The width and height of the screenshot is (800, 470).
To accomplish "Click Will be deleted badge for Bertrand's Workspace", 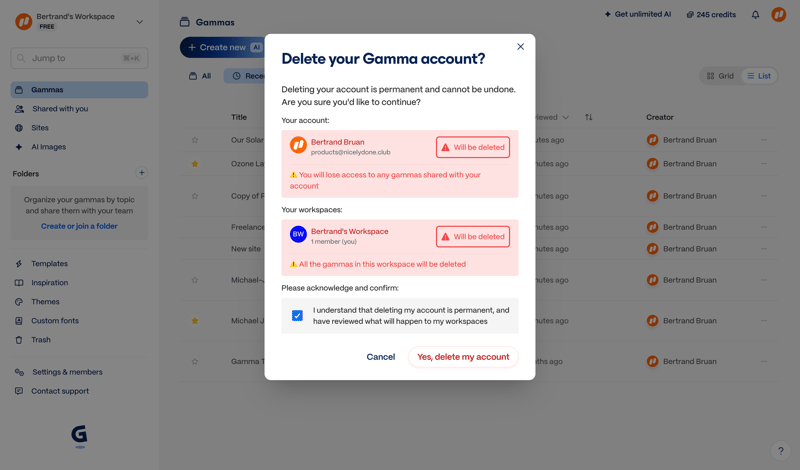I will point(473,236).
